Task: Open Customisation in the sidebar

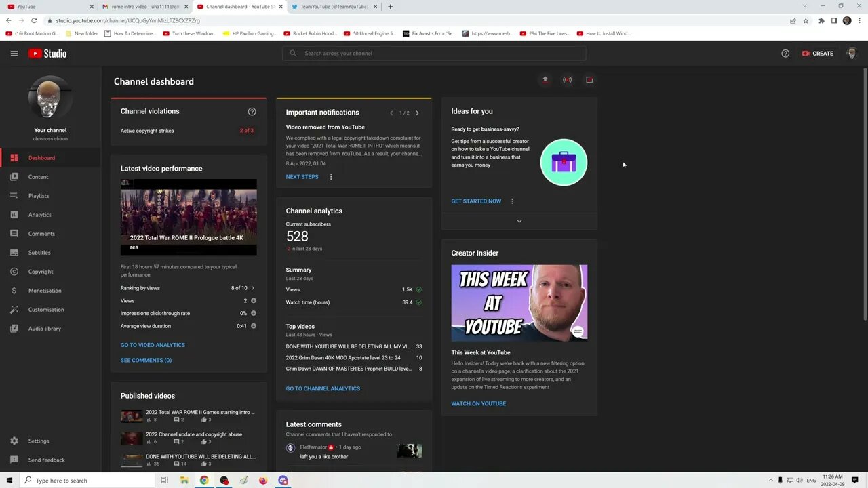Action: (x=51, y=310)
